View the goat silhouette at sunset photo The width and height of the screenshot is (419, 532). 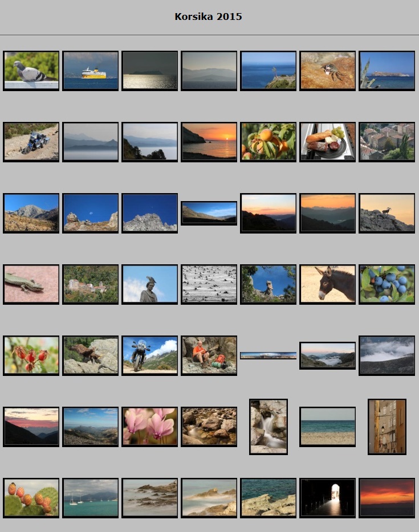[387, 213]
